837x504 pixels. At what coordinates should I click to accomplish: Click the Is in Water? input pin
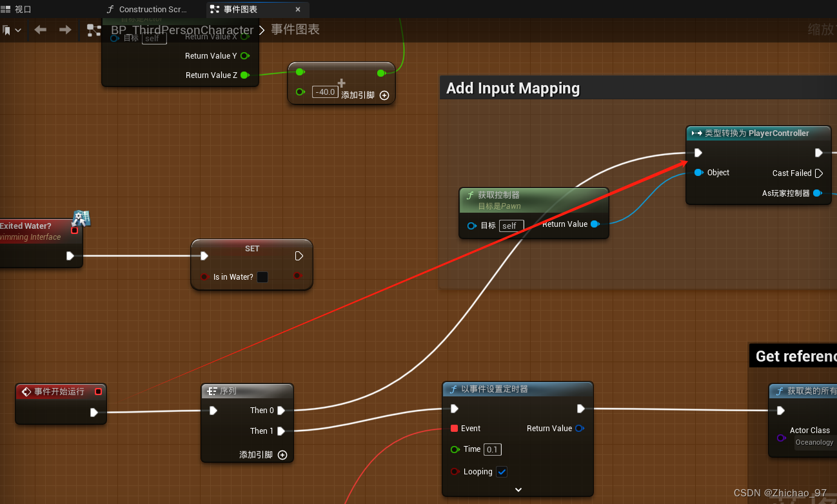(x=204, y=277)
